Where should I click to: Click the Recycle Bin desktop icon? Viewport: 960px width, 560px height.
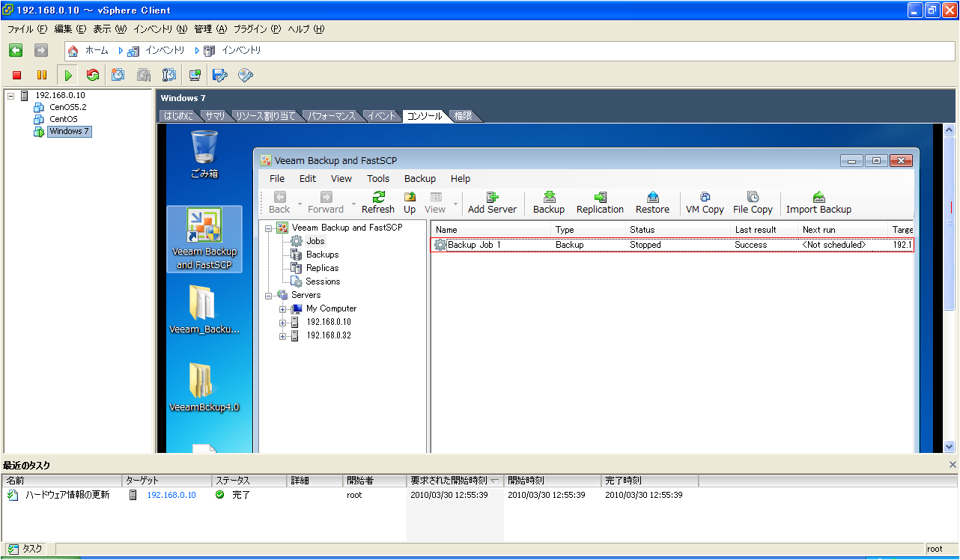point(204,154)
